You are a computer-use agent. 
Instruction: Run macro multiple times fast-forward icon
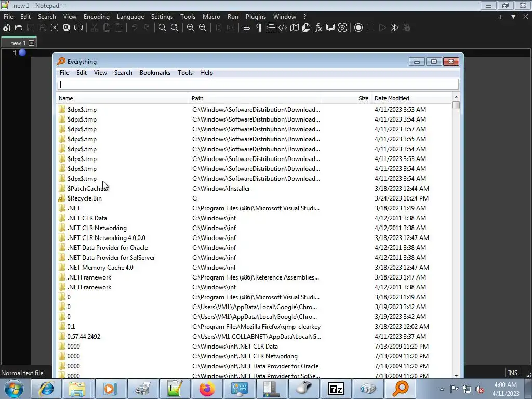[394, 28]
